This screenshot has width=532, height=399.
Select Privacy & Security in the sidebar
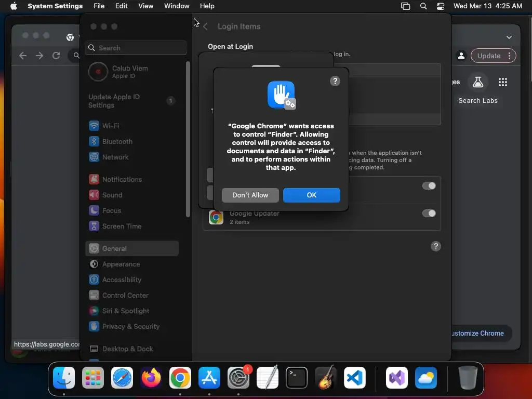131,327
